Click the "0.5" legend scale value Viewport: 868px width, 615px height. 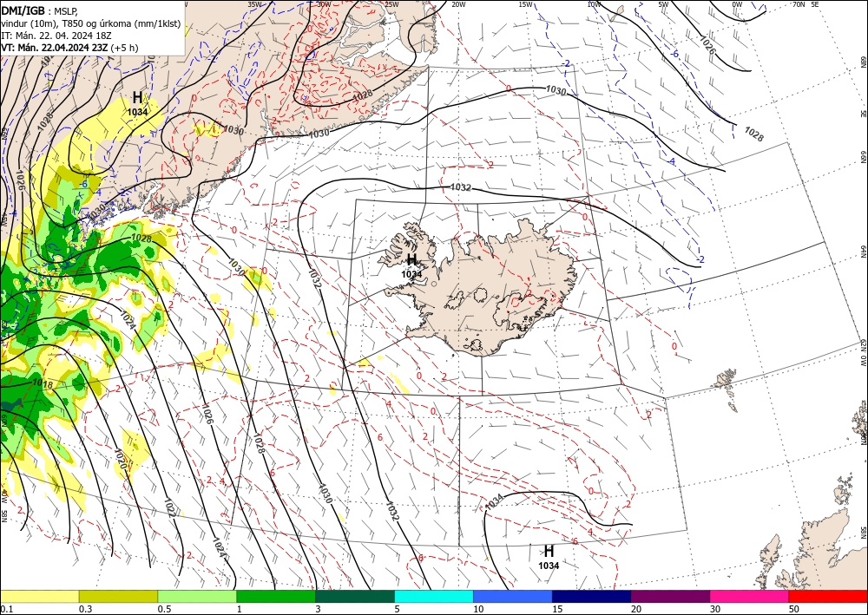(164, 609)
